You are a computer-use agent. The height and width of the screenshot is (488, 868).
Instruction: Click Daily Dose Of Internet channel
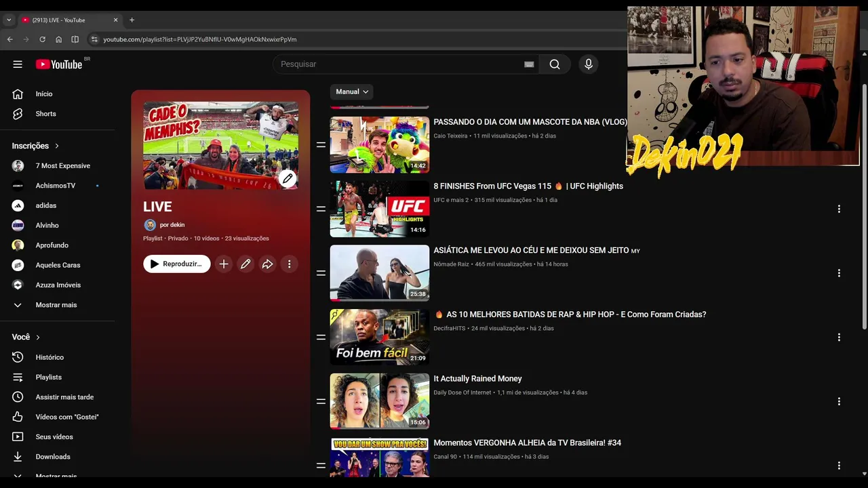[462, 392]
